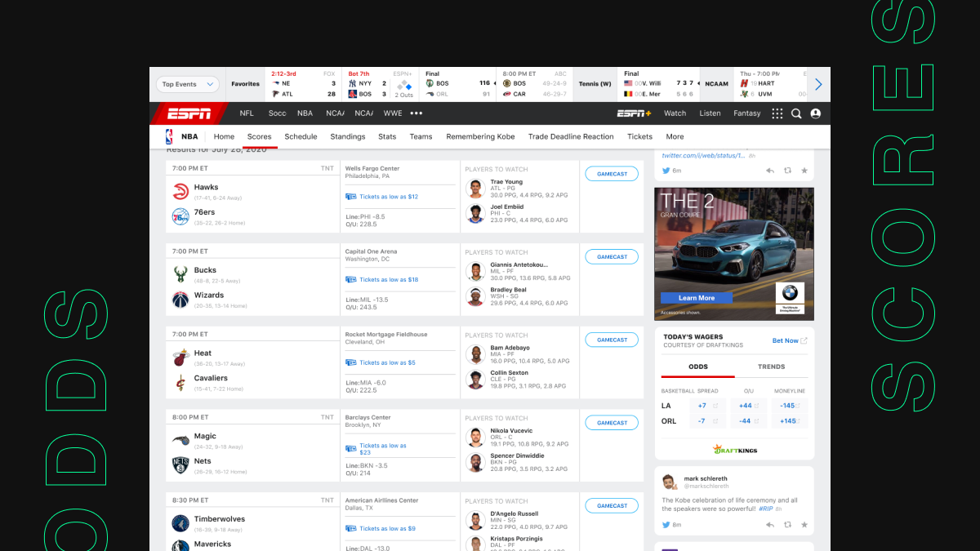Click the ORL moneyline +145 odds

[x=791, y=421]
